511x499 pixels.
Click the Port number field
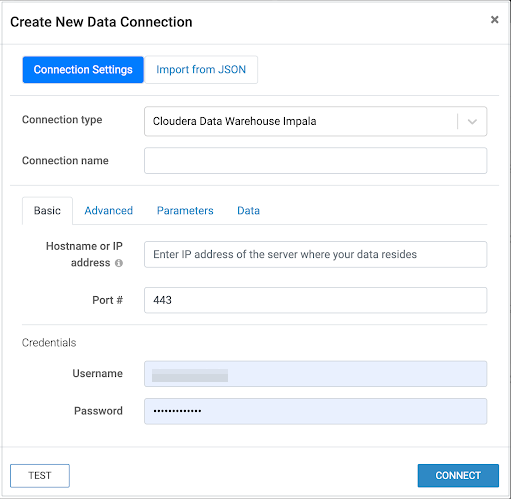pos(315,300)
